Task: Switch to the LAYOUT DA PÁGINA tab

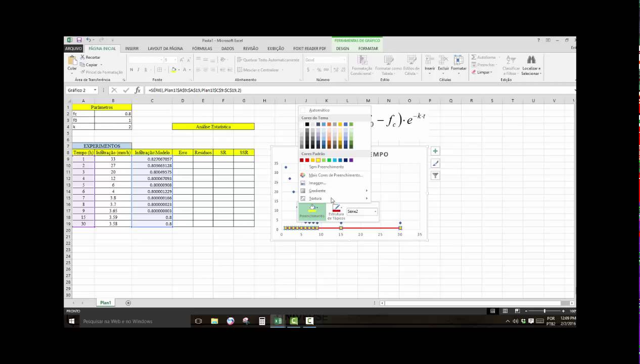Action: [x=165, y=49]
